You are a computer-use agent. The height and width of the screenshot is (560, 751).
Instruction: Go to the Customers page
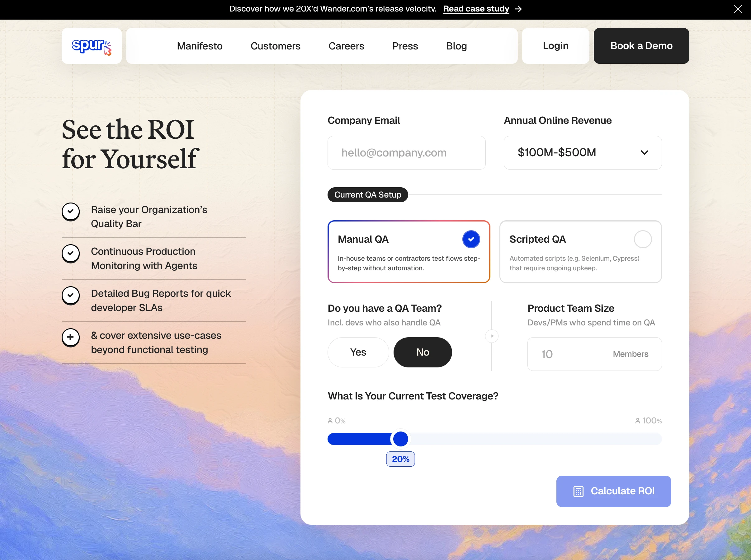(275, 46)
